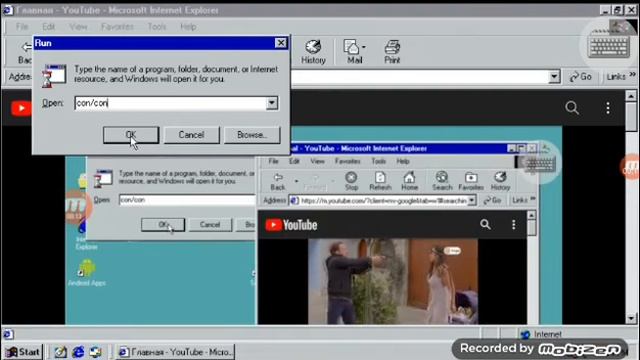Click History in the inner video IE toolbar
640x360 pixels.
pyautogui.click(x=500, y=181)
